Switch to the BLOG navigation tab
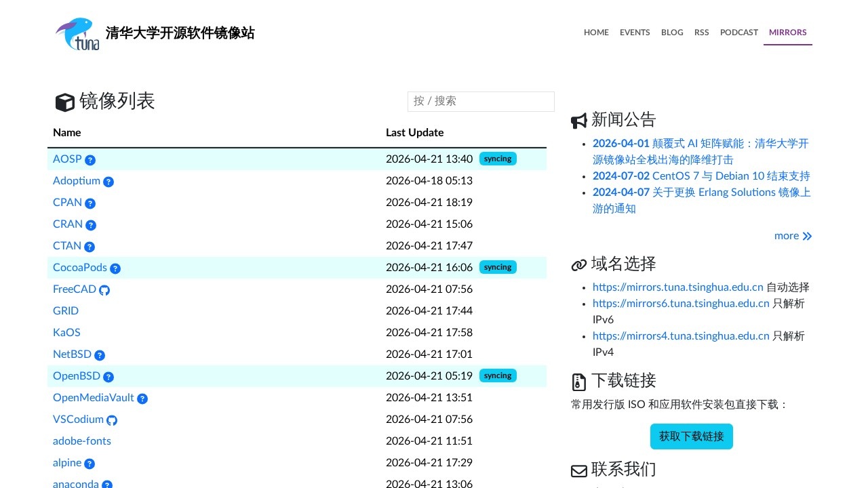The image size is (868, 488). coord(672,33)
